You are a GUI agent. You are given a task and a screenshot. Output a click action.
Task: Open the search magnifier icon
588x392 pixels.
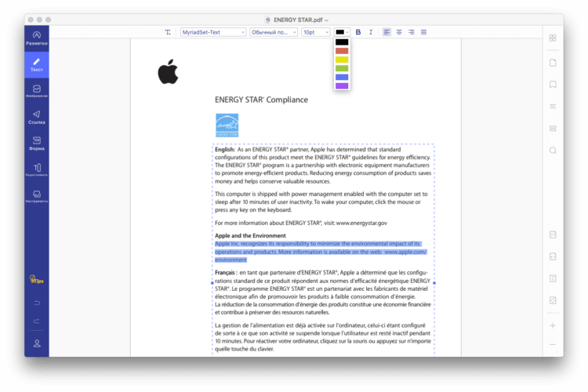553,151
